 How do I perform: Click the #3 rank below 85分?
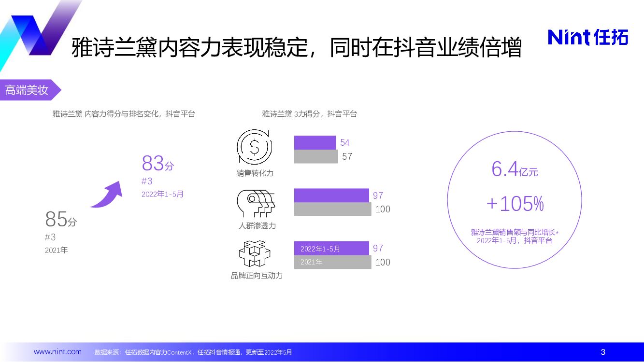tap(50, 237)
